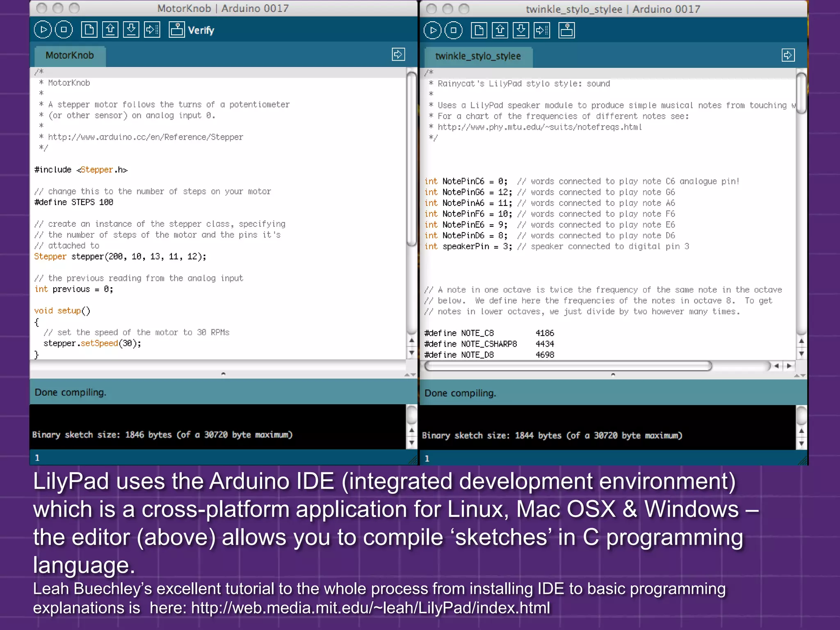The height and width of the screenshot is (630, 840).
Task: Click '#define STEPS 100' line
Action: pos(74,202)
